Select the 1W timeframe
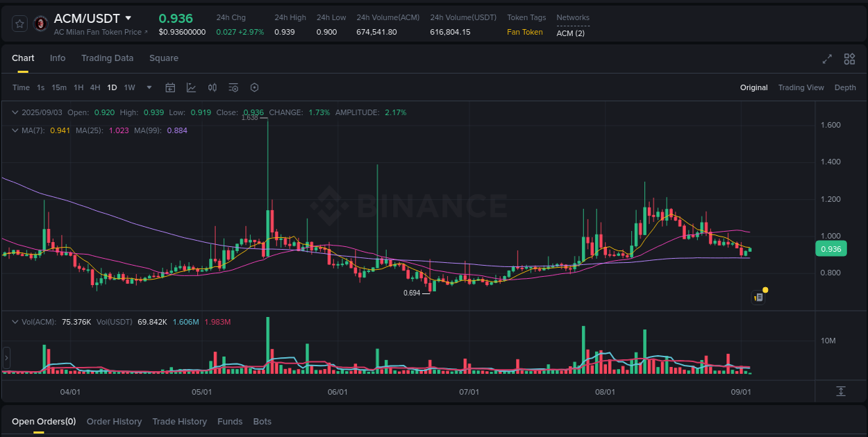The width and height of the screenshot is (868, 437). 129,87
